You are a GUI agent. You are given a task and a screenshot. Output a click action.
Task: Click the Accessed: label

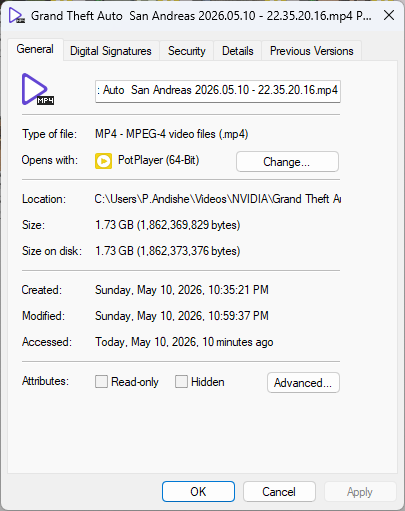coord(47,342)
